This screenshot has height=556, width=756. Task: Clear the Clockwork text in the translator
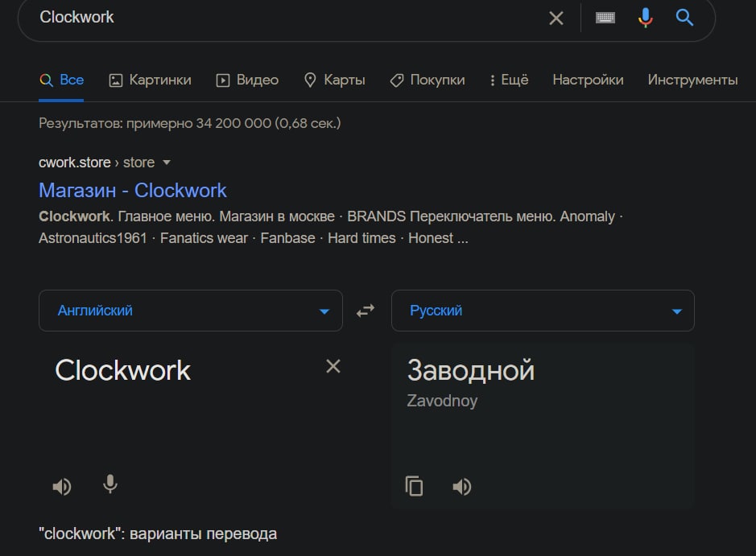pos(333,366)
